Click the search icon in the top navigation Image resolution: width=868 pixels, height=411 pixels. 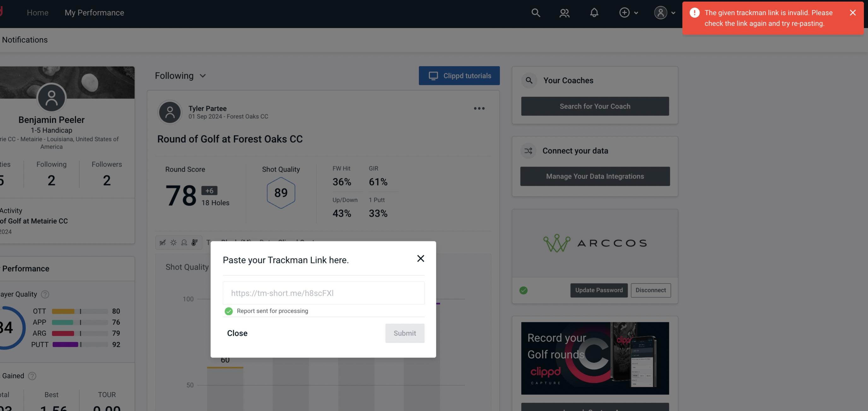[x=535, y=12]
